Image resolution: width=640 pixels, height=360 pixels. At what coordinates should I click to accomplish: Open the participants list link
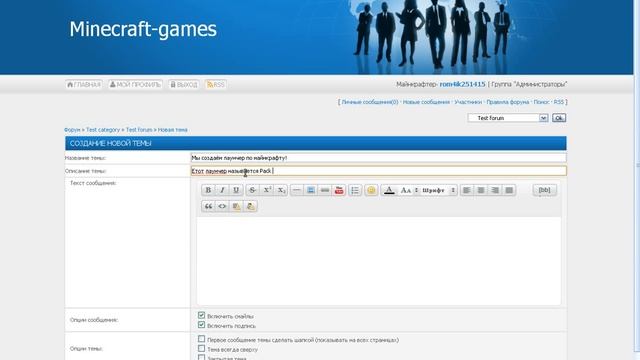(x=468, y=102)
